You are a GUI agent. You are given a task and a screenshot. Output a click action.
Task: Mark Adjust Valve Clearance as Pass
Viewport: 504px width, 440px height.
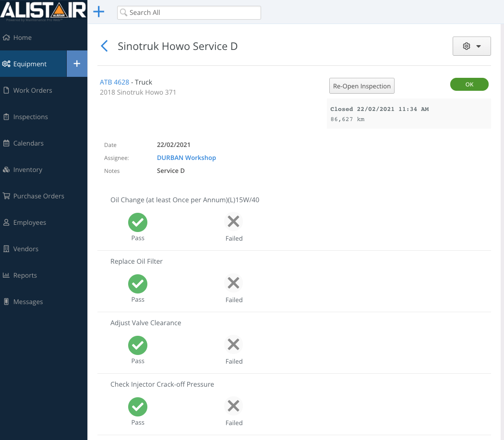[x=138, y=345]
